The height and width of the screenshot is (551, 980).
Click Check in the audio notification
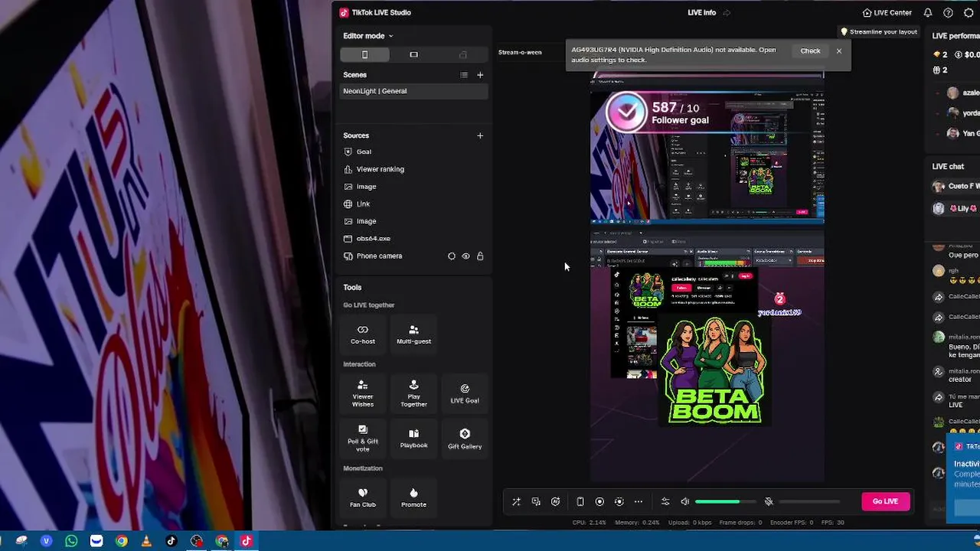point(810,51)
